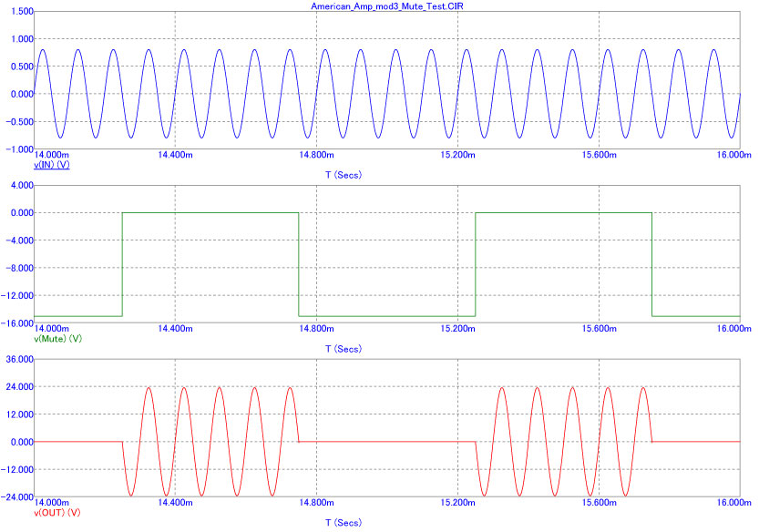The width and height of the screenshot is (759, 532).
Task: Click the blue v(IN) sine waveform
Action: 387,94
